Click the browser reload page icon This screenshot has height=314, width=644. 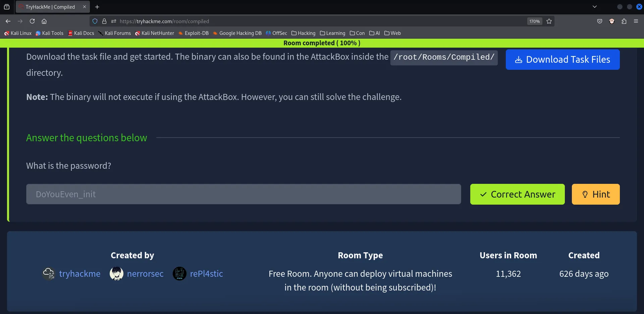pos(32,21)
